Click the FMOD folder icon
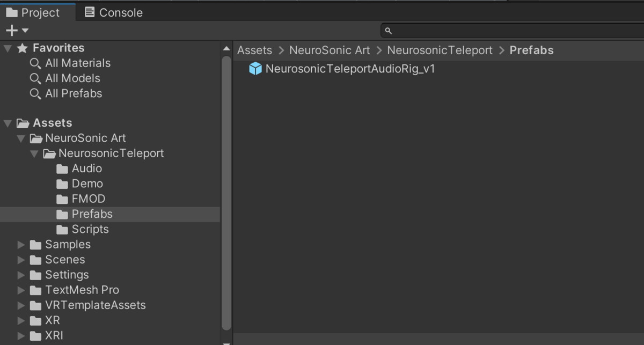Viewport: 644px width, 345px height. point(63,199)
